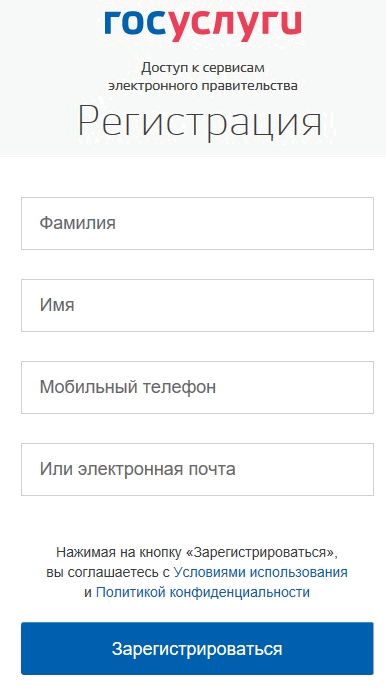The height and width of the screenshot is (688, 386).
Task: Click the "Доступ к сервисам" subtitle text
Action: tap(203, 68)
